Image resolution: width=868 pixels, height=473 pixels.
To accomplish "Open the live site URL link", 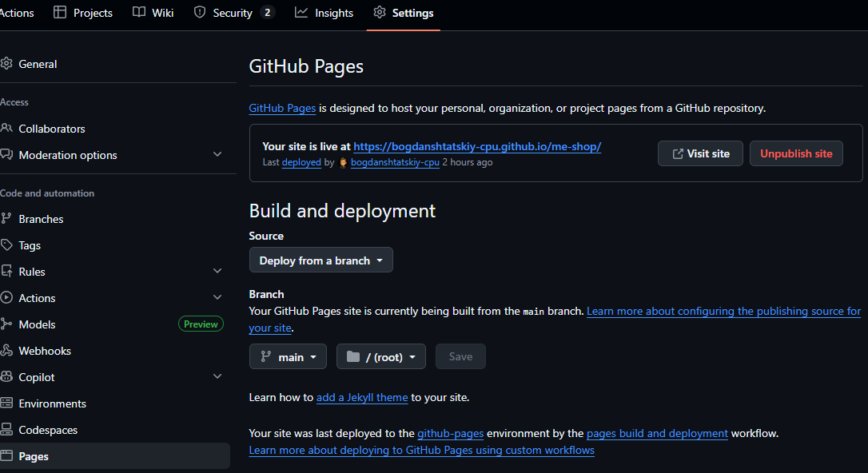I will point(477,146).
